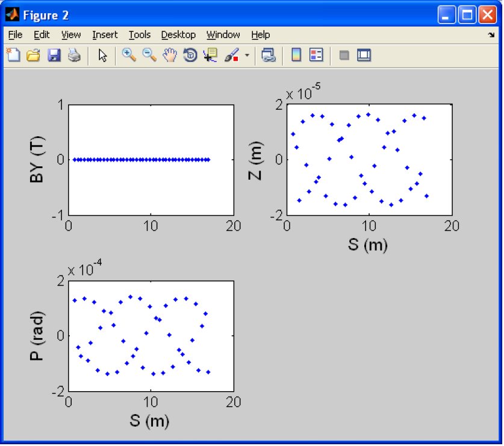Click the Open File folder icon
The height and width of the screenshot is (446, 504).
pos(33,55)
